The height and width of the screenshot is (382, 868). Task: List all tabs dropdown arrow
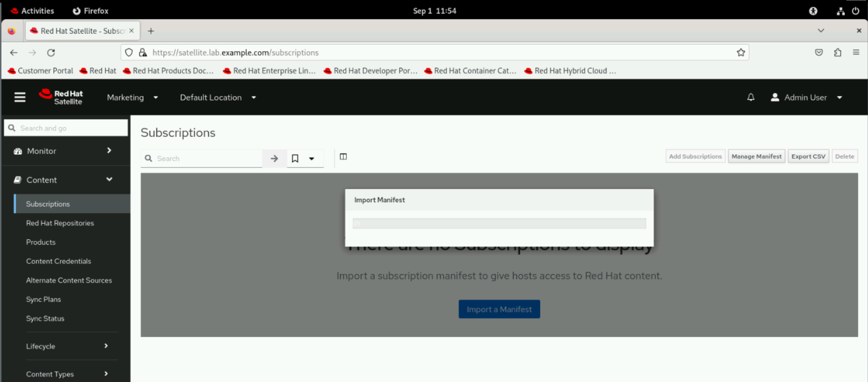(x=821, y=31)
